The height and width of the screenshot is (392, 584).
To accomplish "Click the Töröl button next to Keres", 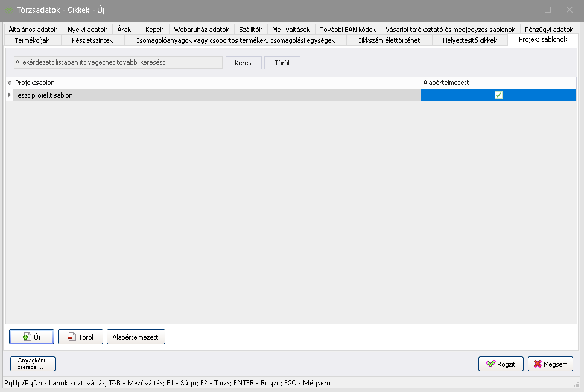I will click(282, 63).
